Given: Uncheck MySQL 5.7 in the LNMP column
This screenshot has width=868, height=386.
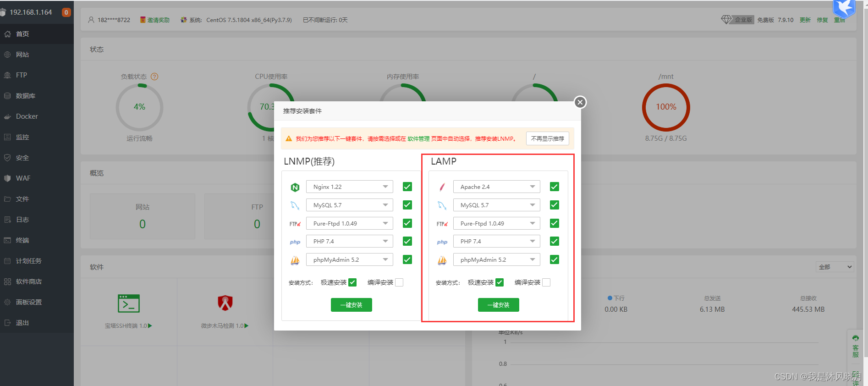Looking at the screenshot, I should coord(407,205).
